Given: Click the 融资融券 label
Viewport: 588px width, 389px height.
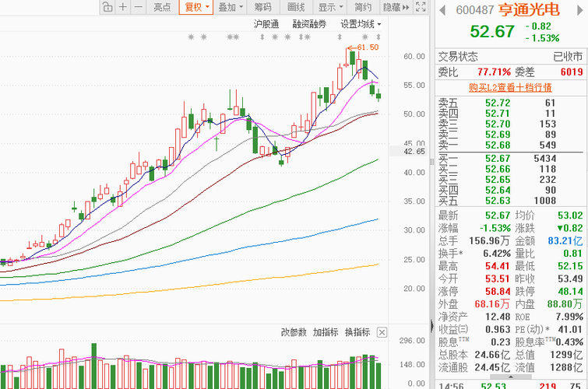Looking at the screenshot, I should (x=309, y=24).
